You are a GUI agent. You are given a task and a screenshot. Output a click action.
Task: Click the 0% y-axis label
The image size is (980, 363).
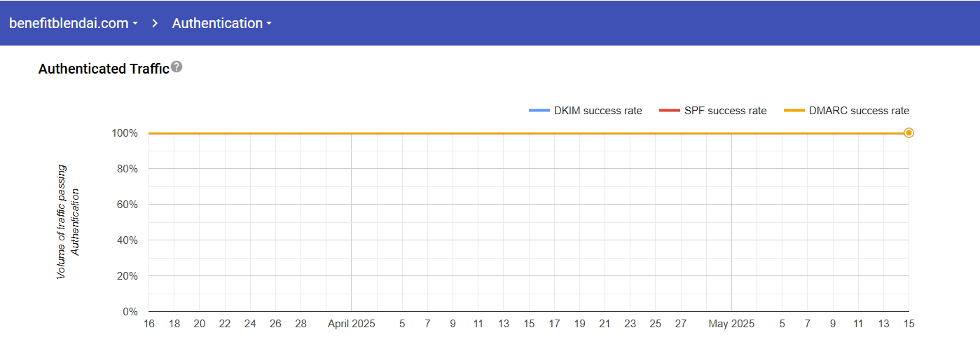130,312
